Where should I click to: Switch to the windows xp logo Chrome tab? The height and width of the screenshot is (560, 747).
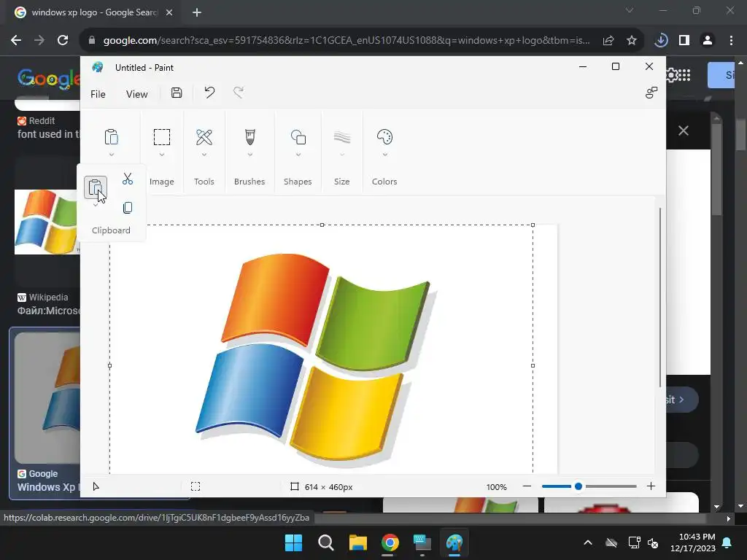(94, 13)
